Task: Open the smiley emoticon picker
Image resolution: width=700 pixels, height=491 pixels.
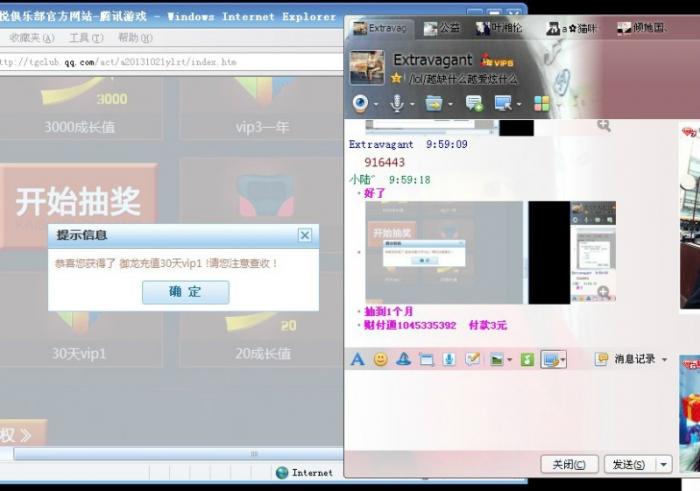Action: tap(380, 359)
